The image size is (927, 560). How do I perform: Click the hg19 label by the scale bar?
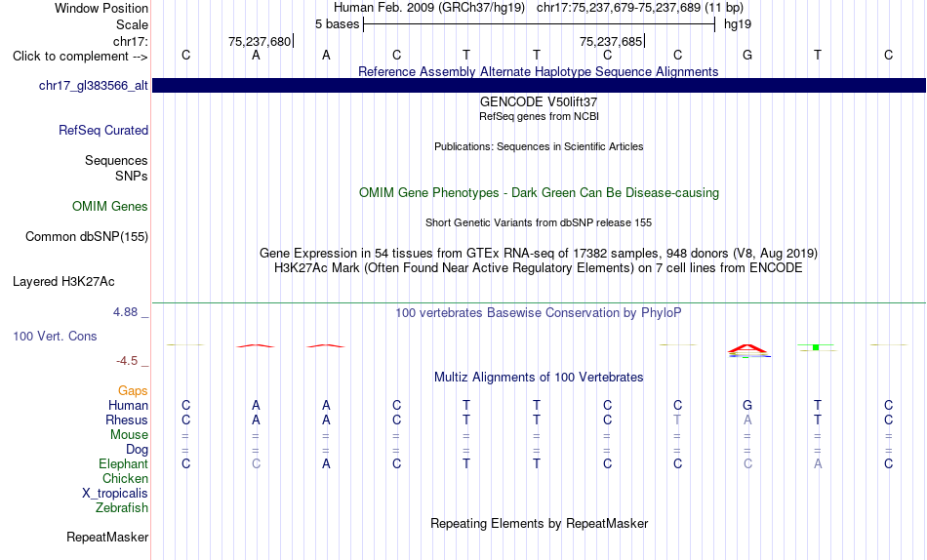(x=738, y=24)
